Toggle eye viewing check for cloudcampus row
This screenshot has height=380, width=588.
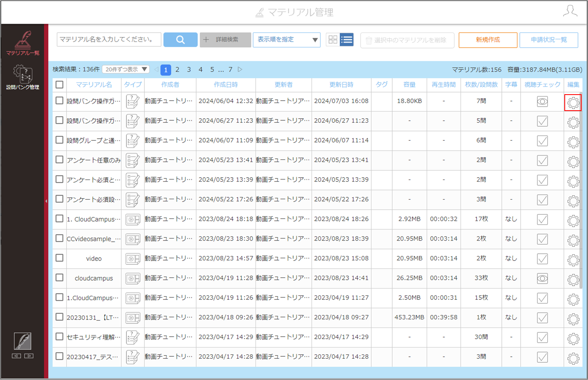(x=542, y=279)
